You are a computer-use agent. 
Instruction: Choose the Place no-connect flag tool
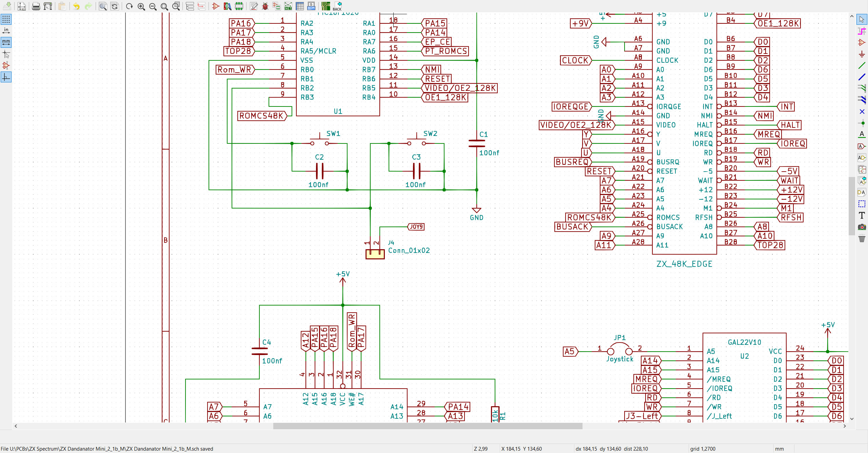pyautogui.click(x=862, y=112)
